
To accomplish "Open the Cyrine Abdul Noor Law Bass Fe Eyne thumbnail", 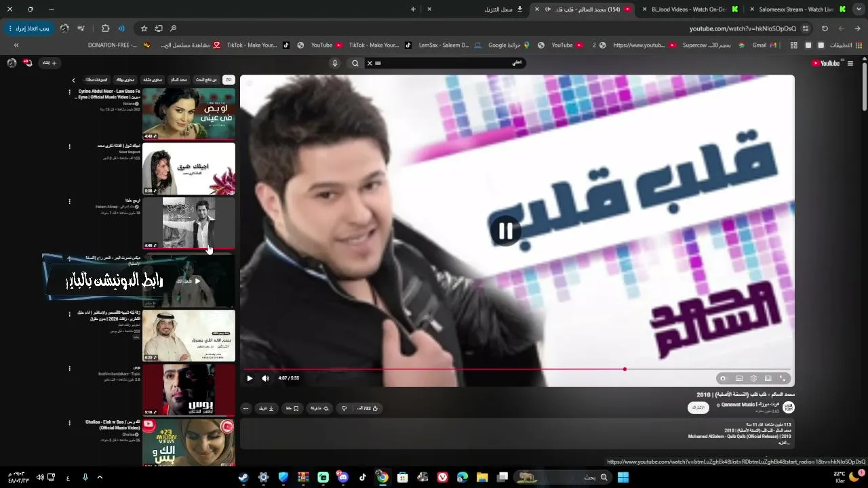I will tap(189, 113).
